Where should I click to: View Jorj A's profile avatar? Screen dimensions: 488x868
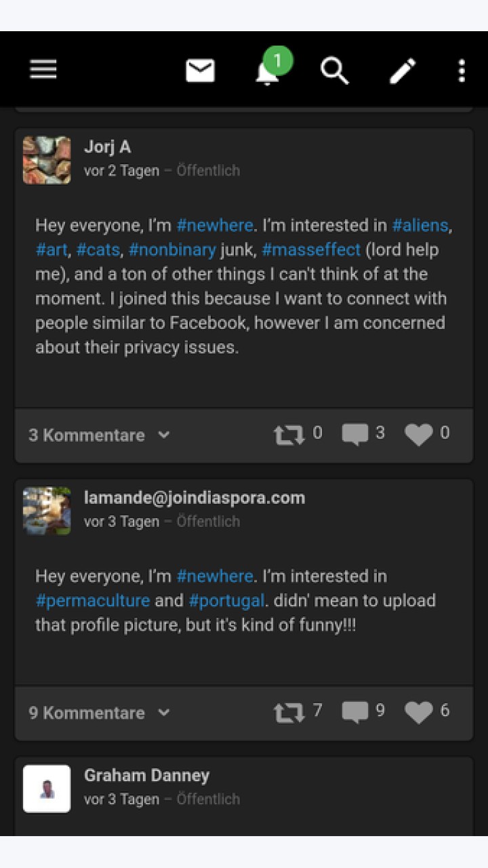pos(47,160)
